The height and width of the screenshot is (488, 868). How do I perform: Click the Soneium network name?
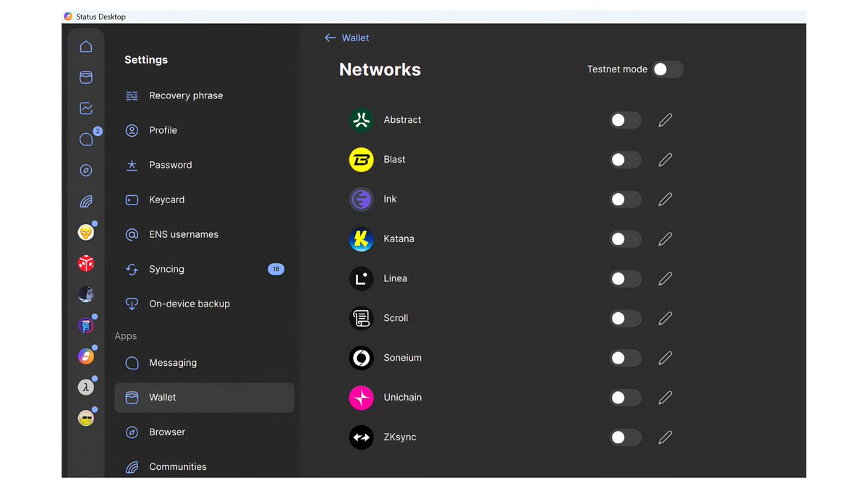[x=402, y=358]
